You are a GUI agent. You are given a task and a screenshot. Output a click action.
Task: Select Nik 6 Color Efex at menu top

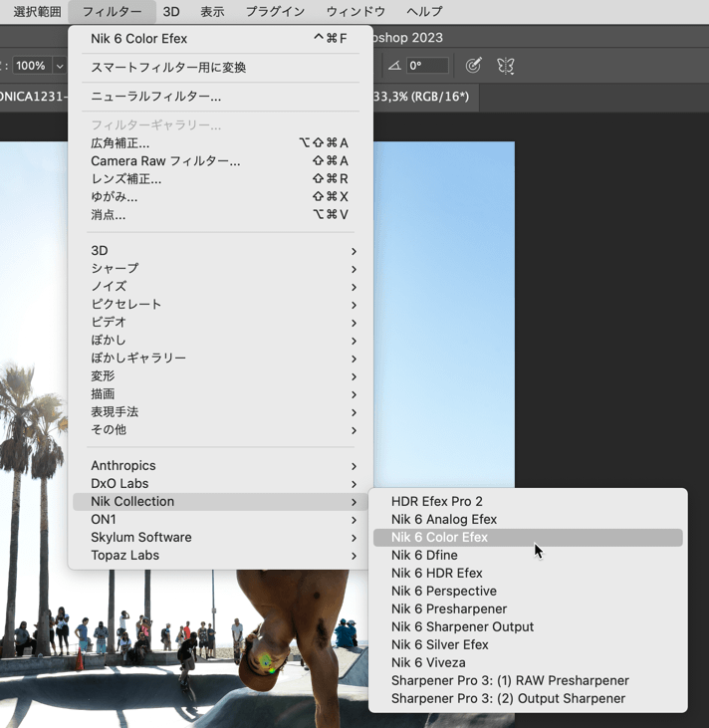(220, 39)
